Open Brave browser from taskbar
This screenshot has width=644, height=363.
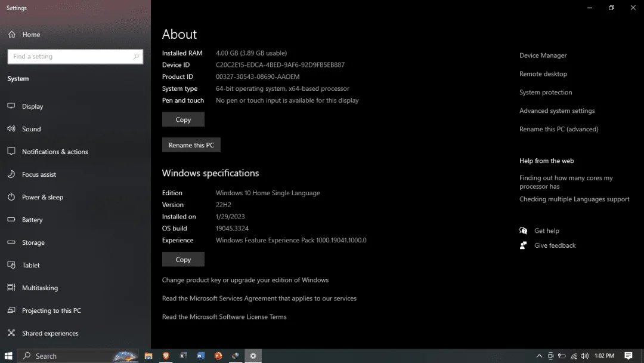[x=166, y=356]
